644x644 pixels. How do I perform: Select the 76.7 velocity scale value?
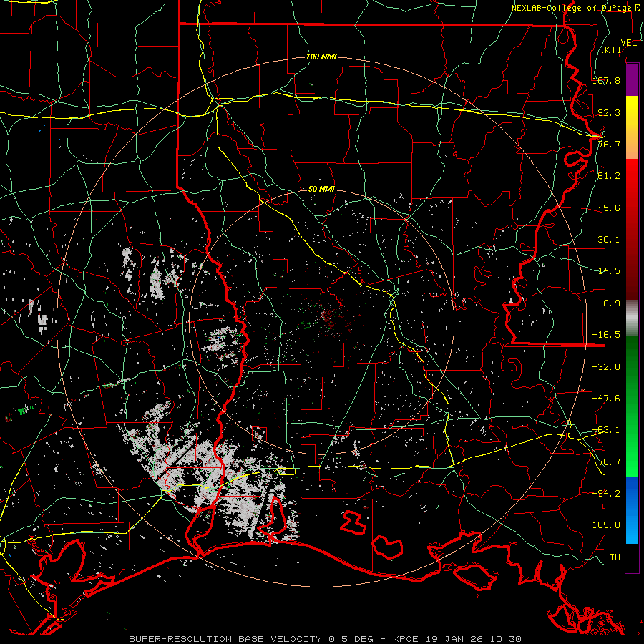(x=609, y=144)
